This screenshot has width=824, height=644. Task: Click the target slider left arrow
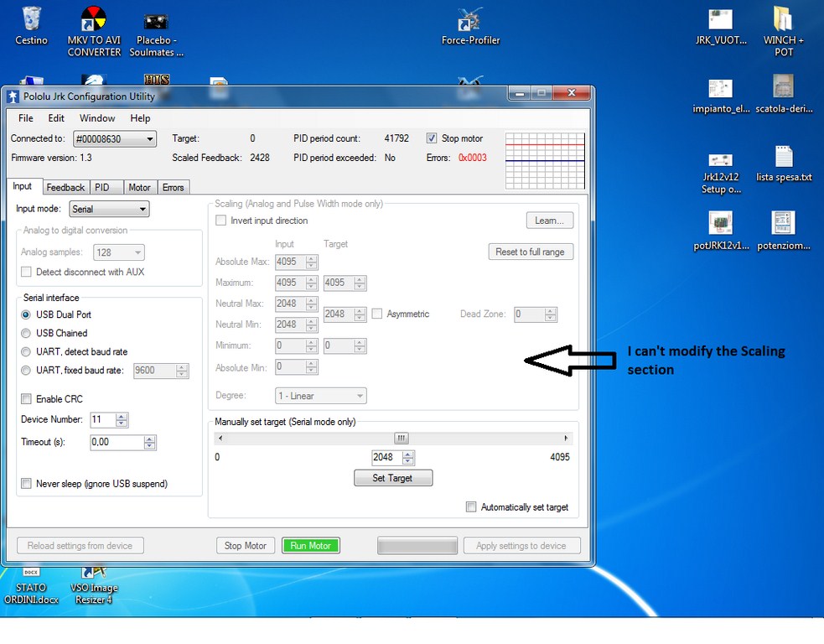point(220,438)
